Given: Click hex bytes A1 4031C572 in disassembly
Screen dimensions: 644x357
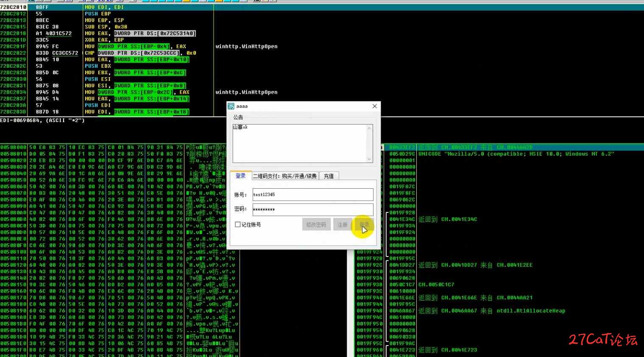Looking at the screenshot, I should click(x=54, y=33).
